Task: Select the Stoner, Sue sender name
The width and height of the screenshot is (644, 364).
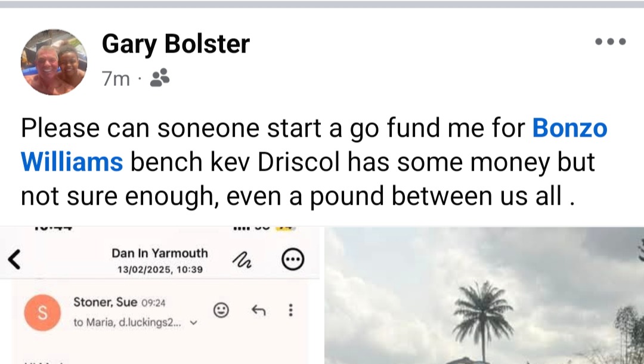Action: click(x=105, y=303)
